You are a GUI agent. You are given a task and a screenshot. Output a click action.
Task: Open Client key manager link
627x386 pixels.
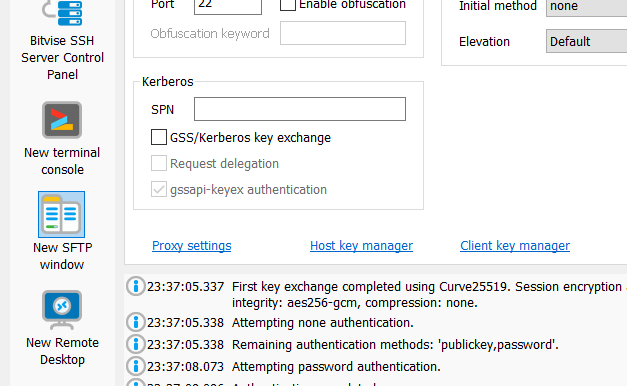[515, 246]
